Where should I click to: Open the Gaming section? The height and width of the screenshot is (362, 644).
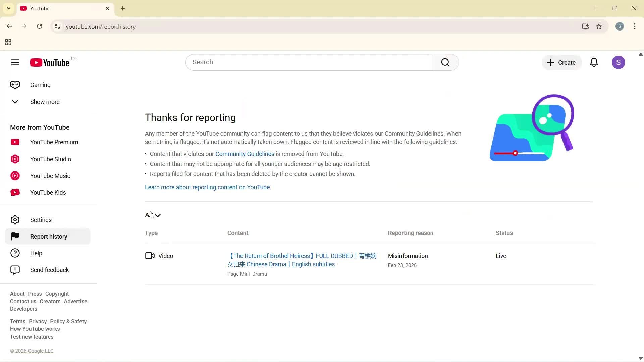40,85
